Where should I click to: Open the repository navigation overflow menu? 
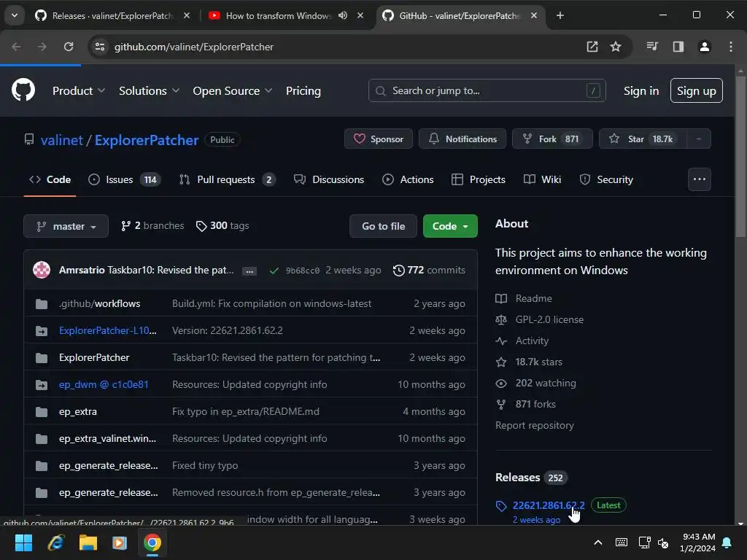(700, 179)
